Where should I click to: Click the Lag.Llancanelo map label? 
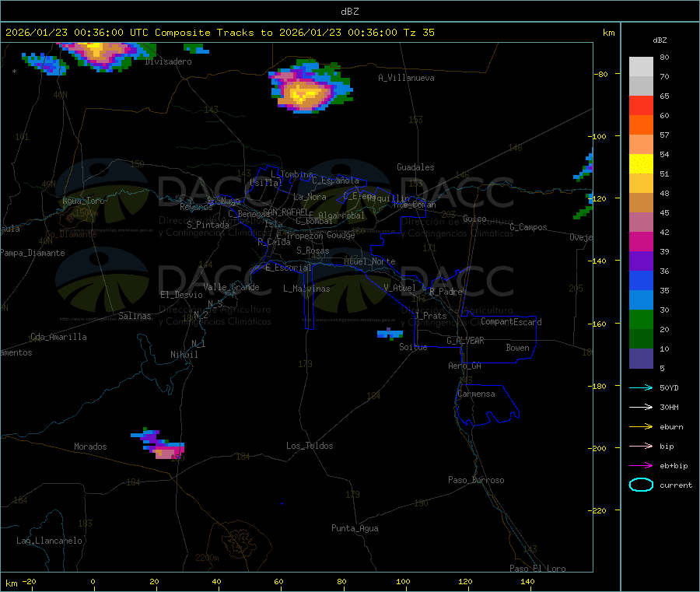pyautogui.click(x=49, y=541)
